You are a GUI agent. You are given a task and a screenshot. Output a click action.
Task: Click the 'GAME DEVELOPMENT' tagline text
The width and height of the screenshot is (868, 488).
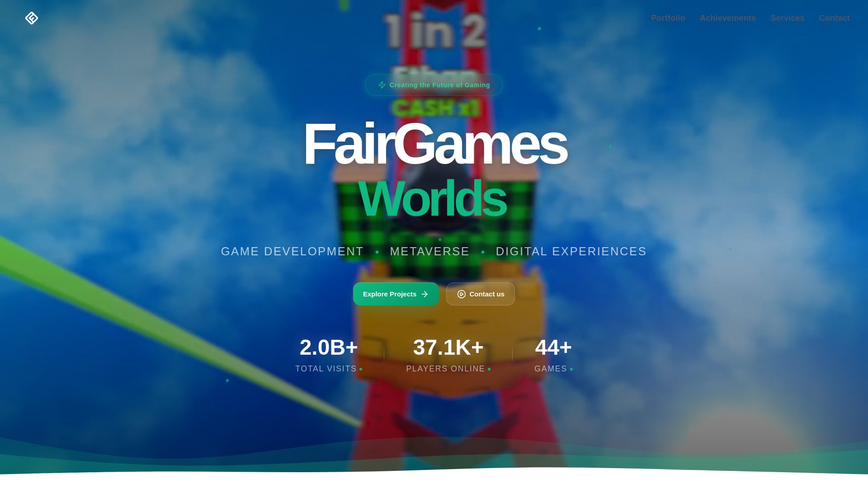[292, 251]
